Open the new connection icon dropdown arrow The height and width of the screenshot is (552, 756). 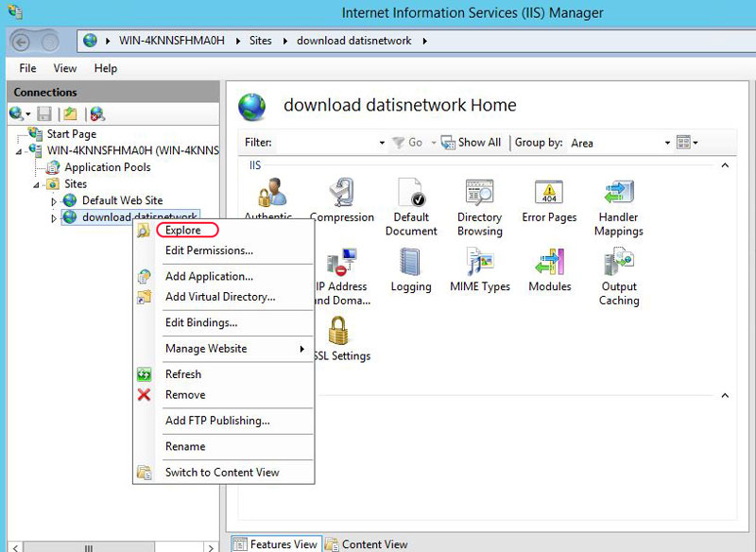[28, 114]
